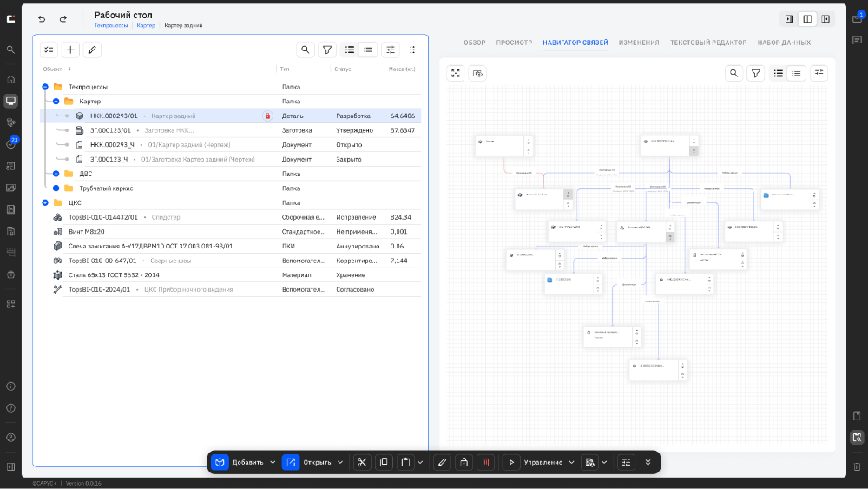Screen dimensions: 868x489
Task: Collapse the Техпроцессы folder
Action: (x=45, y=87)
